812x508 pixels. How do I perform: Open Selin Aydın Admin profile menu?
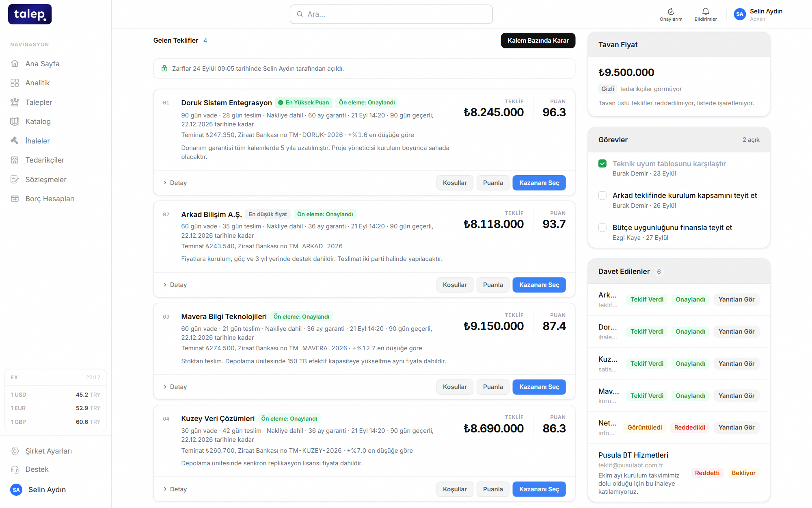[758, 14]
